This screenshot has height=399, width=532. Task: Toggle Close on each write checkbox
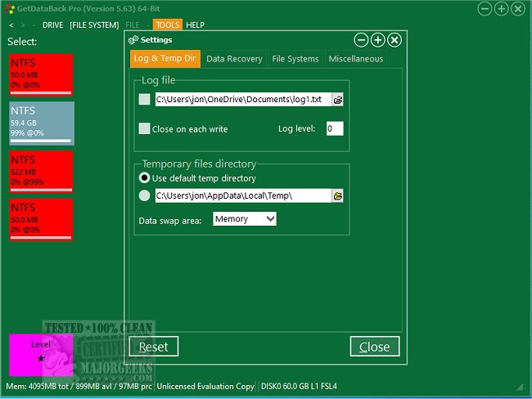point(145,128)
